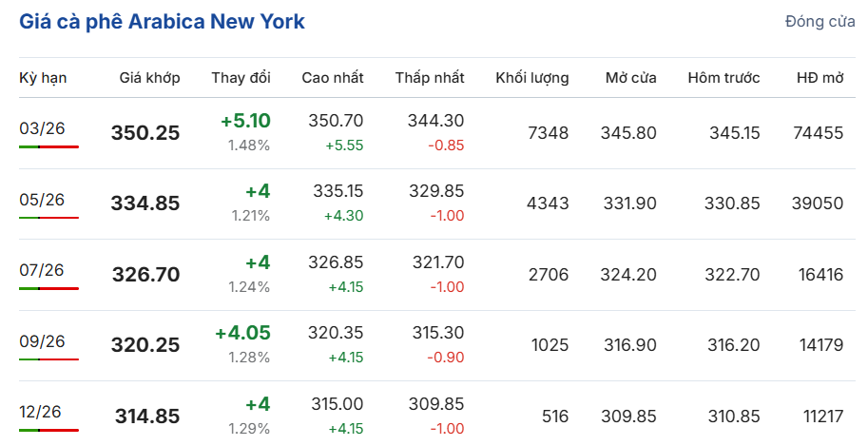
Task: Sort by the Kỳ hạn column header
Action: (x=43, y=78)
